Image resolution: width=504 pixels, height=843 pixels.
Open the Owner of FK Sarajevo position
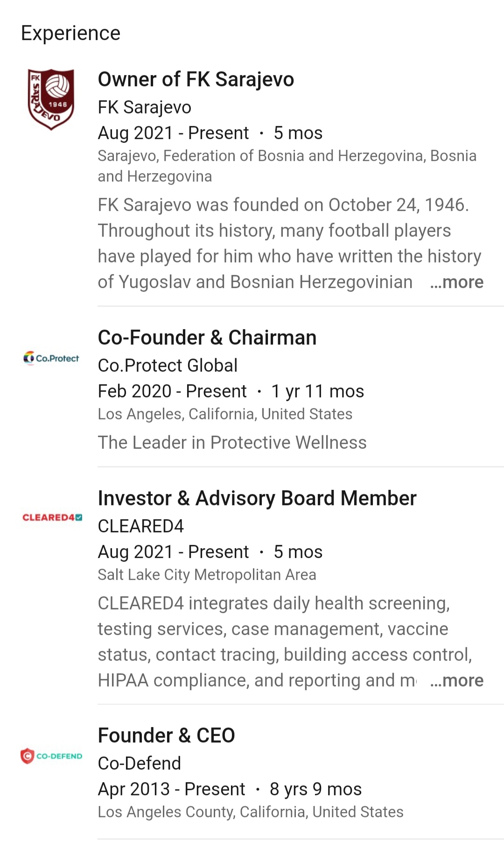(196, 79)
